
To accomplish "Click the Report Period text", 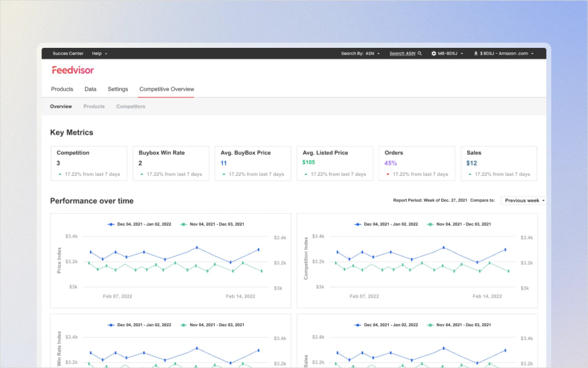I will [430, 200].
